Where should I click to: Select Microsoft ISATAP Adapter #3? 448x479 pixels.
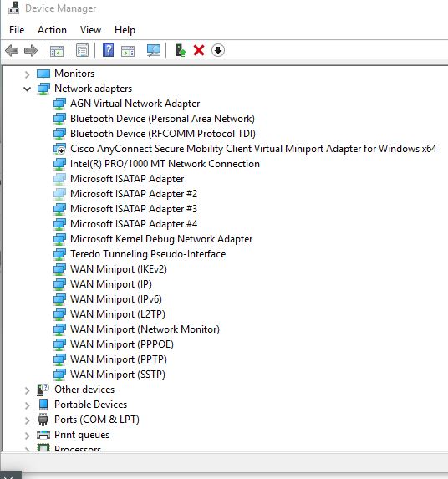tap(134, 209)
